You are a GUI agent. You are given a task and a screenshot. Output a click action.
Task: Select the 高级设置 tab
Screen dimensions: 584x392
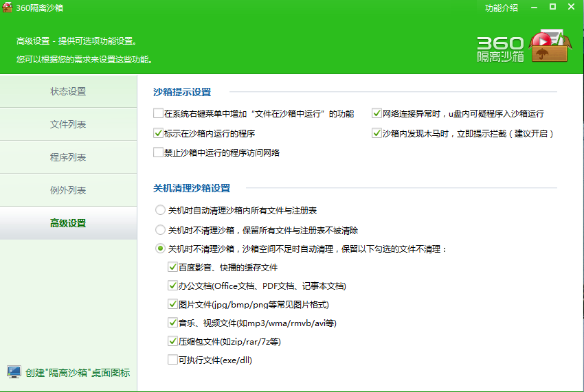click(x=68, y=223)
